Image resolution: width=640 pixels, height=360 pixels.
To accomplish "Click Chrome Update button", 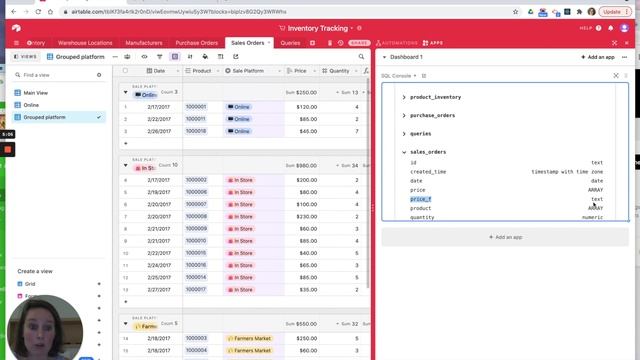I will (615, 12).
